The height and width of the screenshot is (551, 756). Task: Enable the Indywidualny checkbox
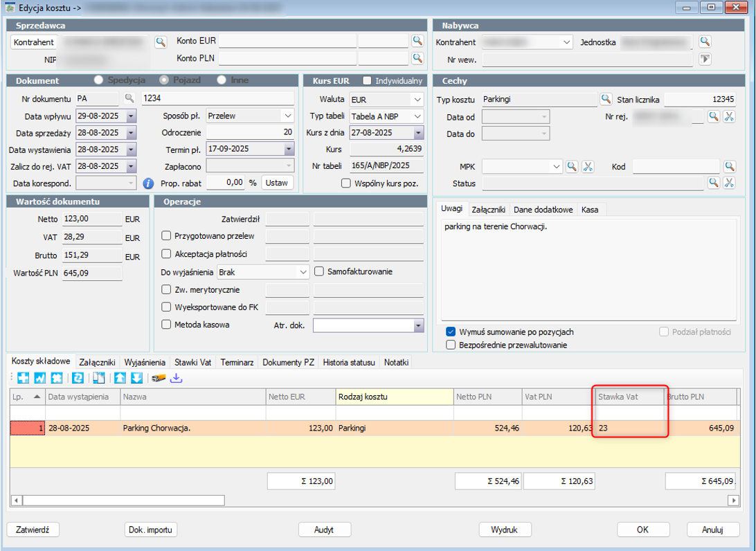pos(367,80)
